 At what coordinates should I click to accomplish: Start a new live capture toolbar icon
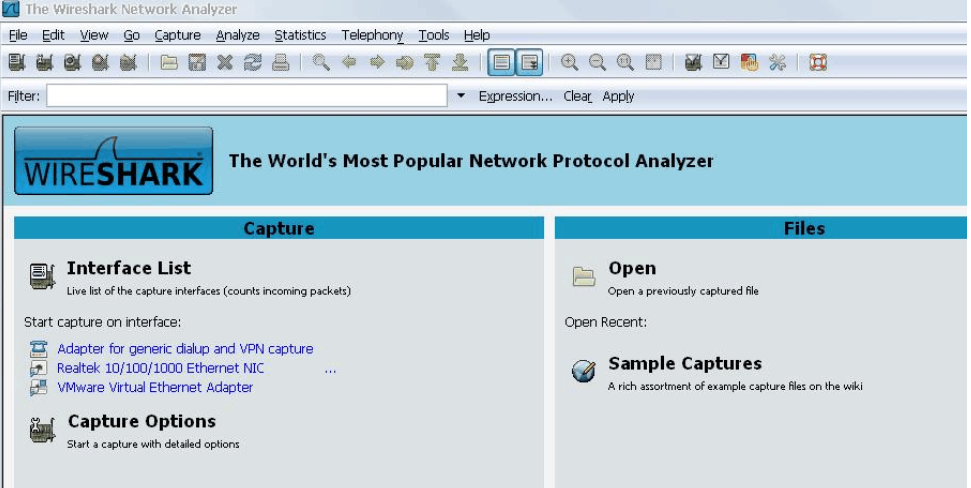coord(72,63)
